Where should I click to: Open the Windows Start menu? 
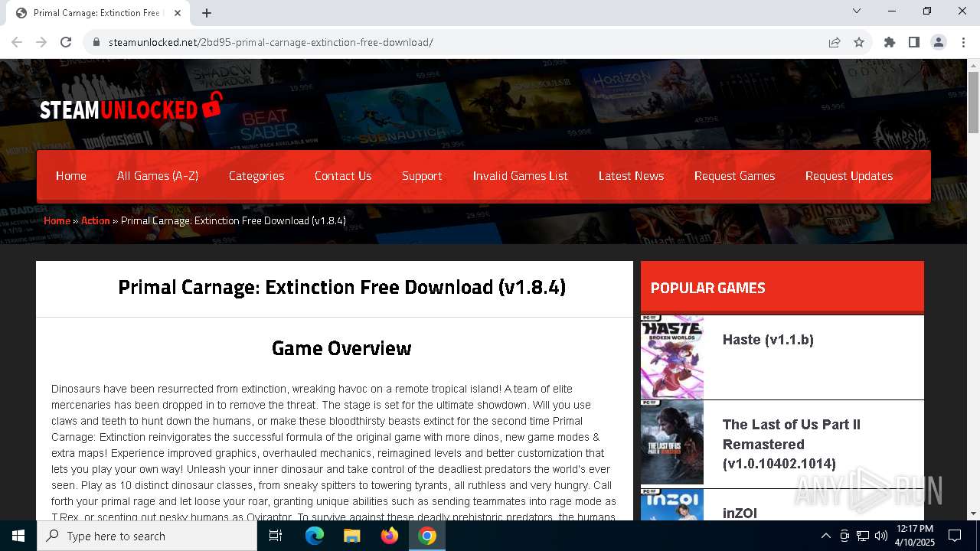tap(18, 536)
